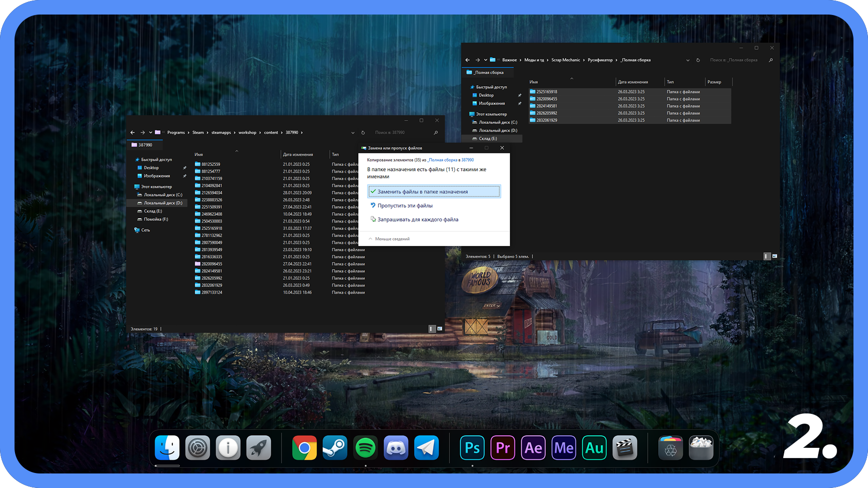The width and height of the screenshot is (868, 488).
Task: Launch the rocket Launchpad icon in dock
Action: [x=259, y=448]
